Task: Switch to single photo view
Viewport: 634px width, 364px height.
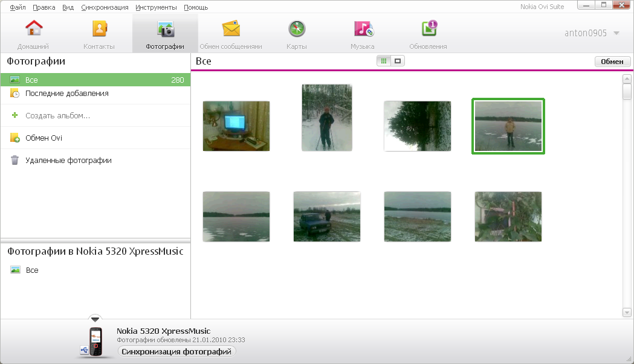Action: 398,61
